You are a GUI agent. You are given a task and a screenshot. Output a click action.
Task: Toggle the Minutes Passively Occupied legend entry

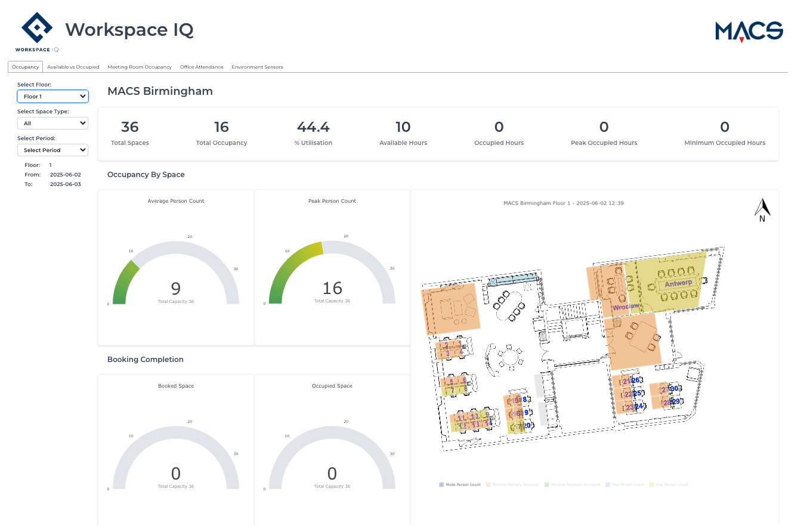click(x=572, y=485)
